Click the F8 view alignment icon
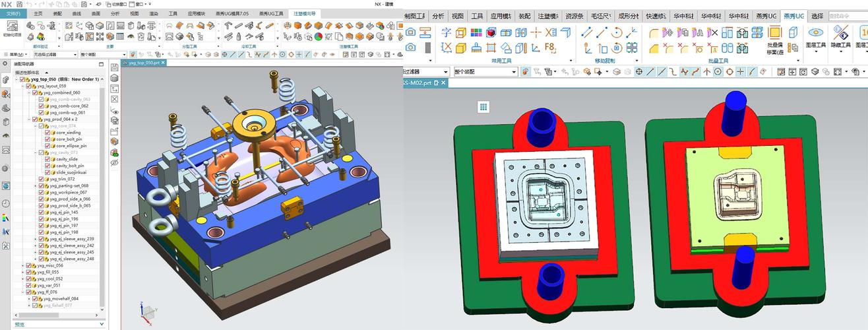Screen dimensions: 868x330 (549, 48)
